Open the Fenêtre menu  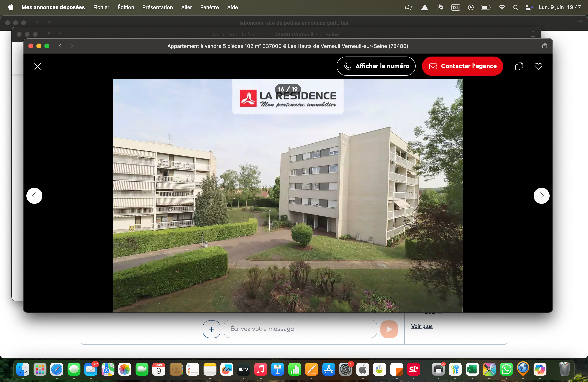click(x=210, y=7)
